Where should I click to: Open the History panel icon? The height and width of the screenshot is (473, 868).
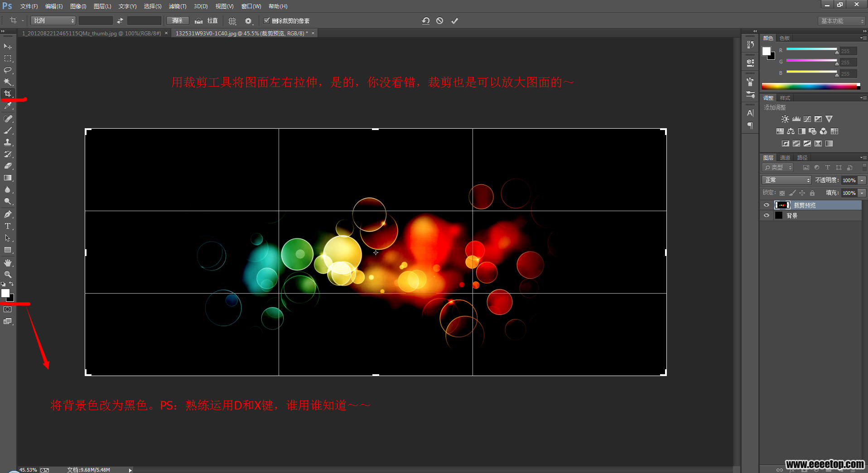pyautogui.click(x=750, y=45)
